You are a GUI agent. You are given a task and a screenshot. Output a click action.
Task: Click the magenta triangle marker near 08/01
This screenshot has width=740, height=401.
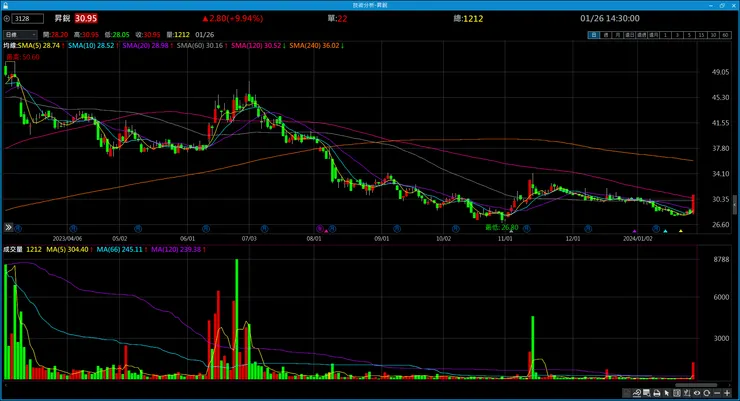(x=326, y=231)
